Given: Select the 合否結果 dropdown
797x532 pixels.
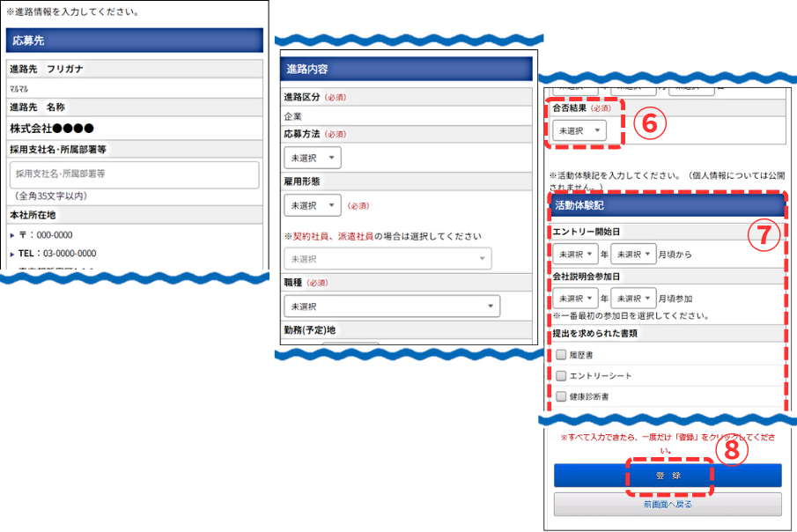Looking at the screenshot, I should pyautogui.click(x=579, y=130).
